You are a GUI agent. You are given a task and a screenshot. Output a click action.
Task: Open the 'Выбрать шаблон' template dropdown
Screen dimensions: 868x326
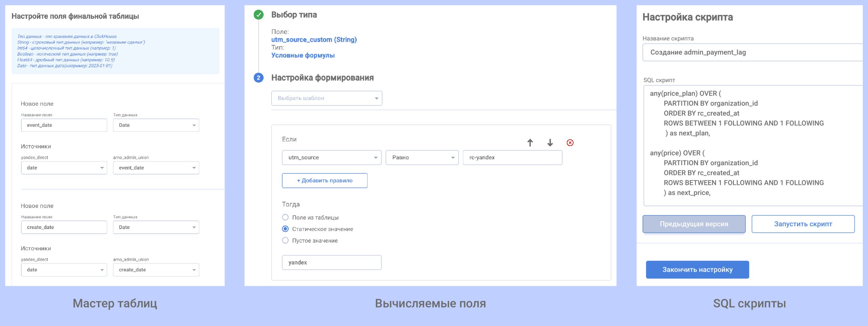[x=327, y=98]
